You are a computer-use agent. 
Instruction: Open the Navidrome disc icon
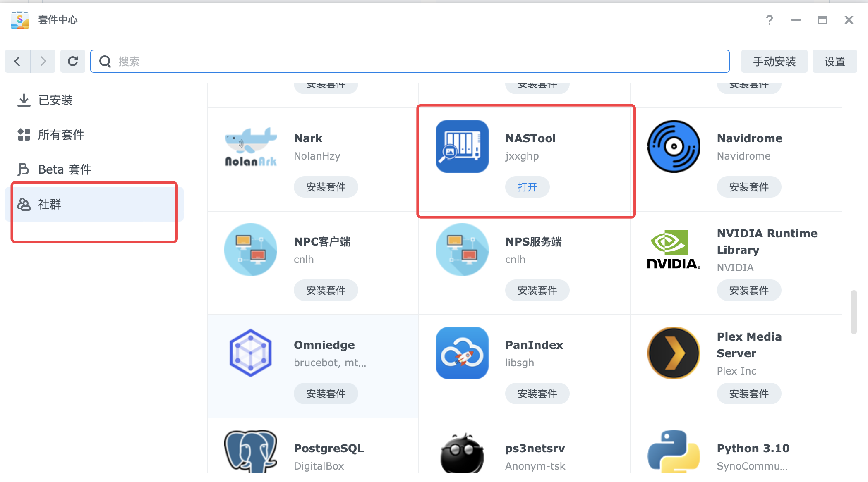[x=674, y=146]
